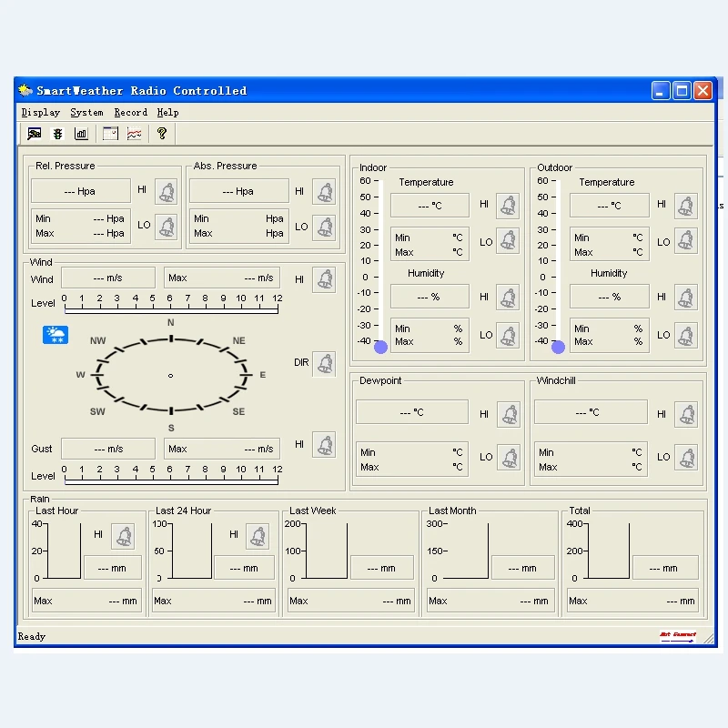
Task: Click the Rain Last Hour HI alarm button
Action: [x=123, y=536]
